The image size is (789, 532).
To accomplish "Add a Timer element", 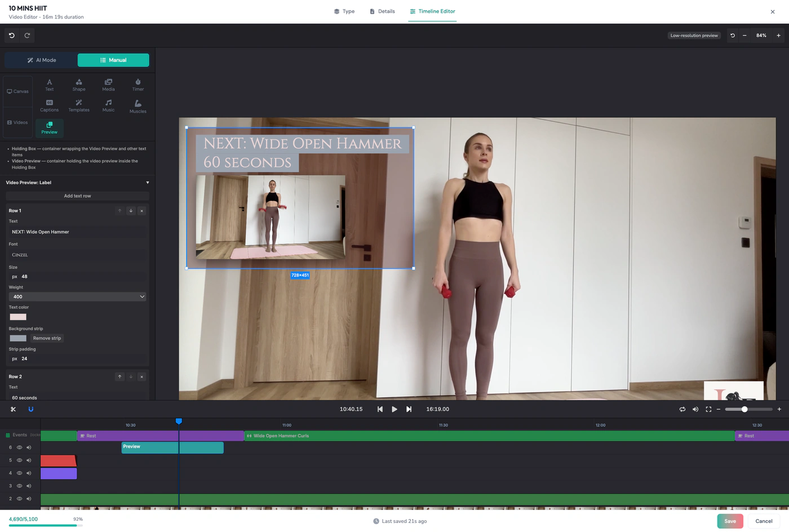I will pyautogui.click(x=138, y=85).
